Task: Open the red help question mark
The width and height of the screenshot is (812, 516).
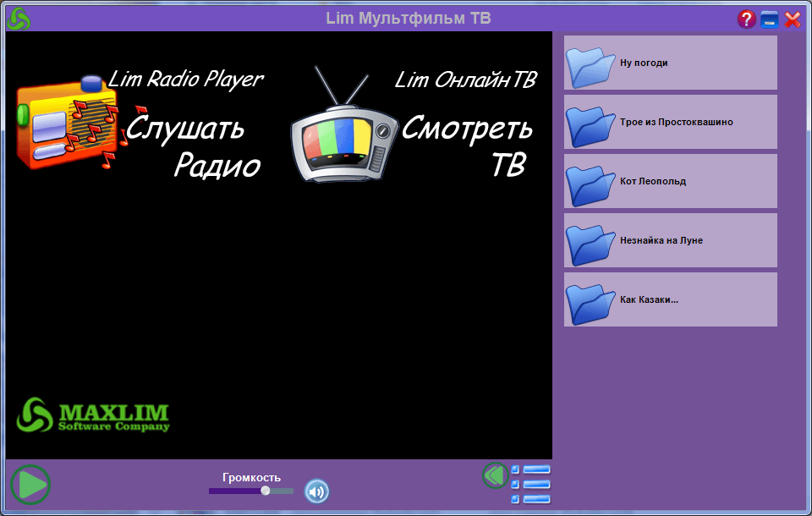Action: 746,19
